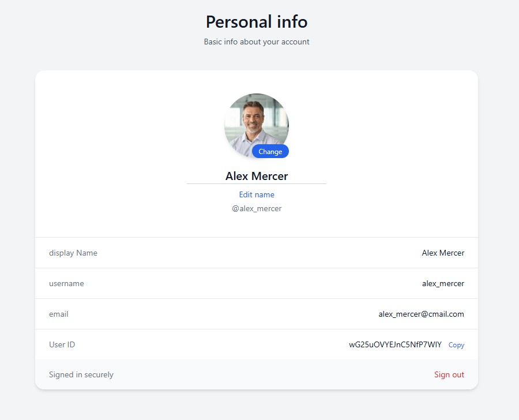Click the @alex_mercer handle
Viewport: 519px width, 420px height.
pyautogui.click(x=256, y=208)
